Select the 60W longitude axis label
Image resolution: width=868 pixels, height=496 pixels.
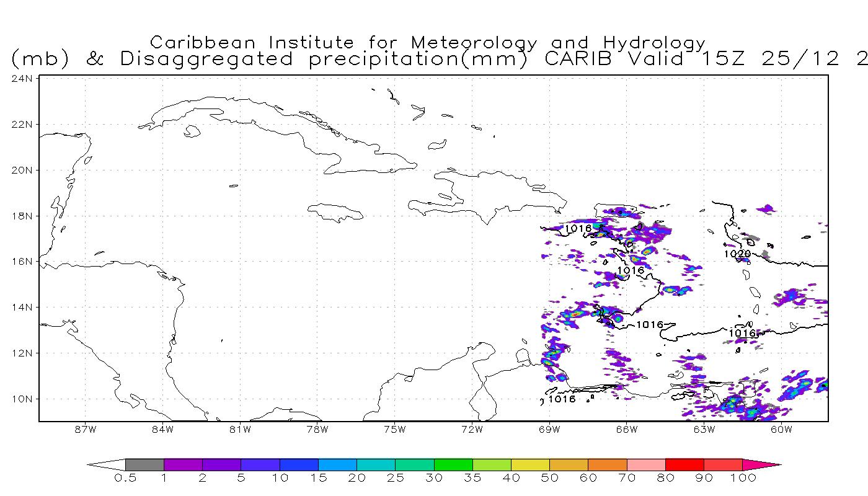point(781,429)
